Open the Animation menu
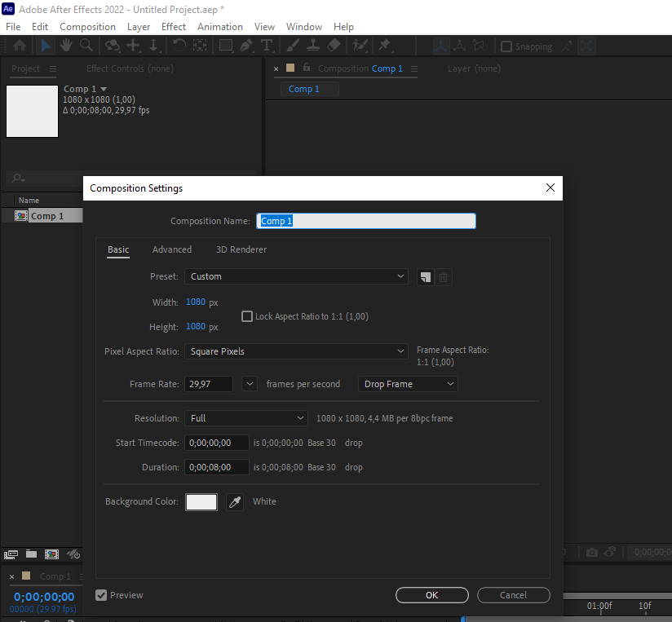Image resolution: width=672 pixels, height=622 pixels. [220, 27]
